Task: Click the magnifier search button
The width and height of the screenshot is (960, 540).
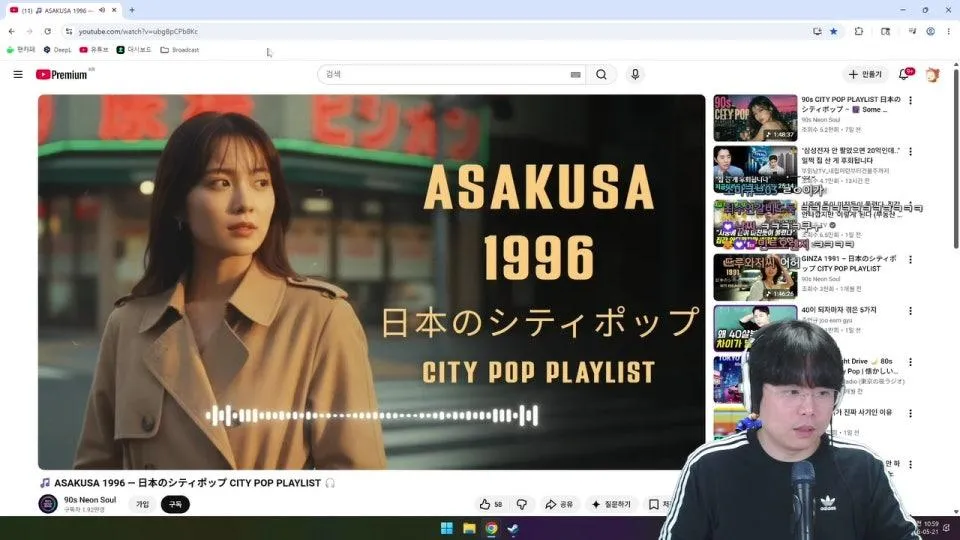Action: 601,74
